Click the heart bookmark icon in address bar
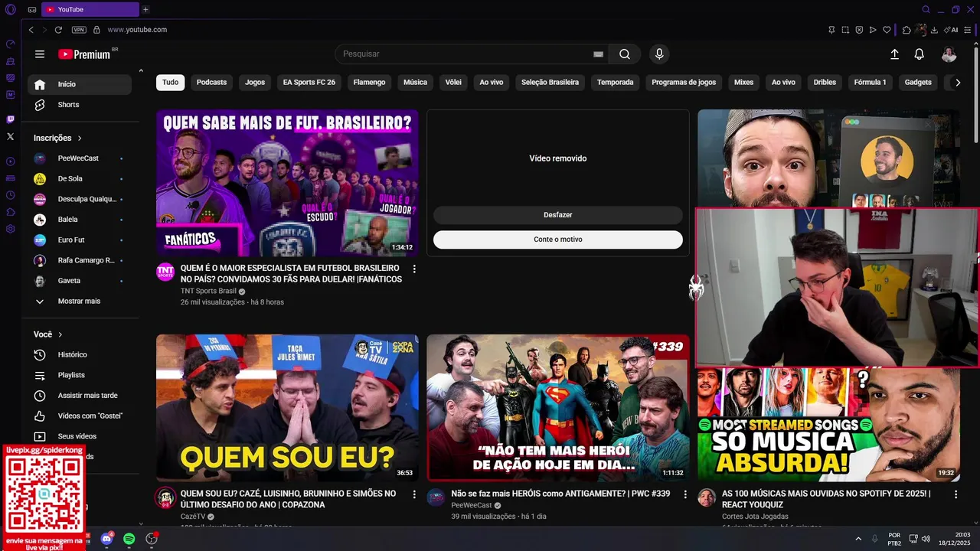 tap(887, 30)
